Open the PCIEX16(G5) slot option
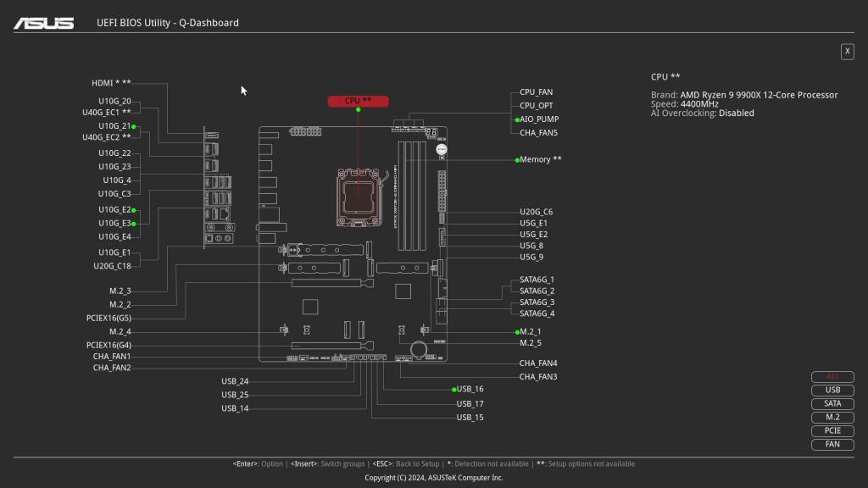Screen dimensions: 868x488 [x=110, y=318]
